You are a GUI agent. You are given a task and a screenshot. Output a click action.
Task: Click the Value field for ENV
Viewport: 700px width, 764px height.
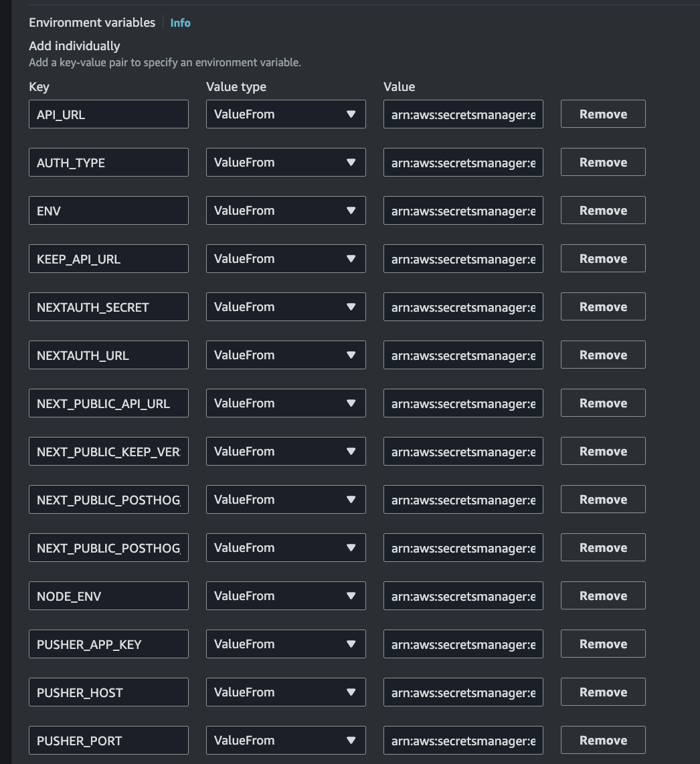click(x=462, y=210)
